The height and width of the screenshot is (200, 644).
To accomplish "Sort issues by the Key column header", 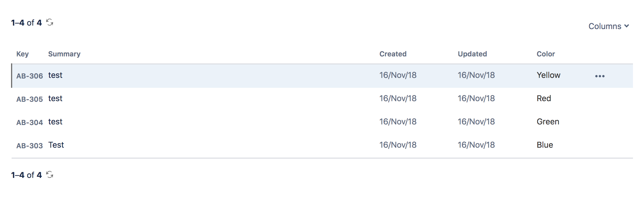I will (x=23, y=54).
